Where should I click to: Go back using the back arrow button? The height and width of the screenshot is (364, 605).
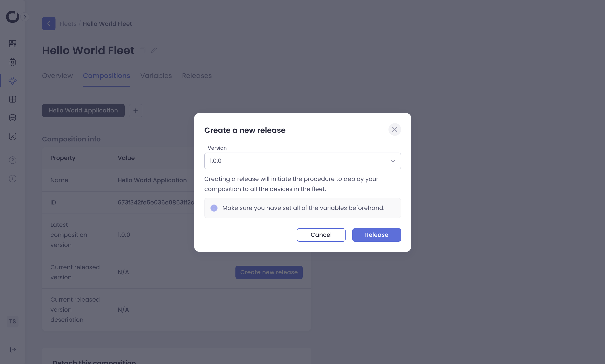tap(49, 24)
